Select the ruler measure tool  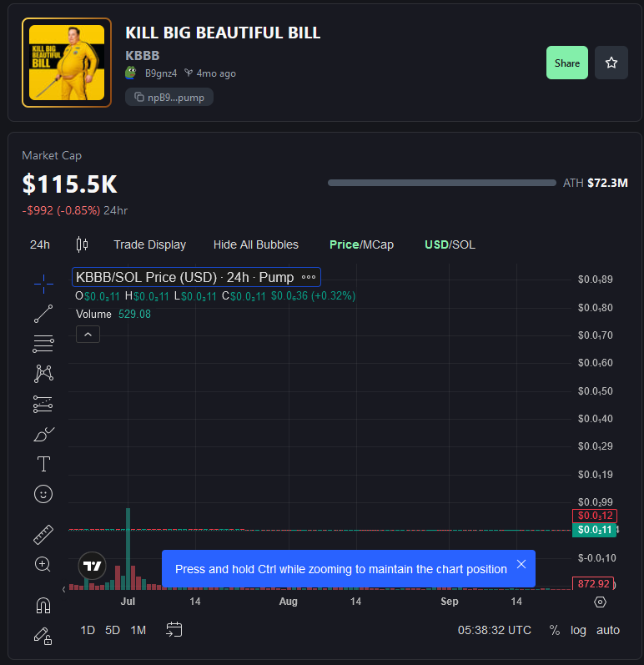pos(43,534)
